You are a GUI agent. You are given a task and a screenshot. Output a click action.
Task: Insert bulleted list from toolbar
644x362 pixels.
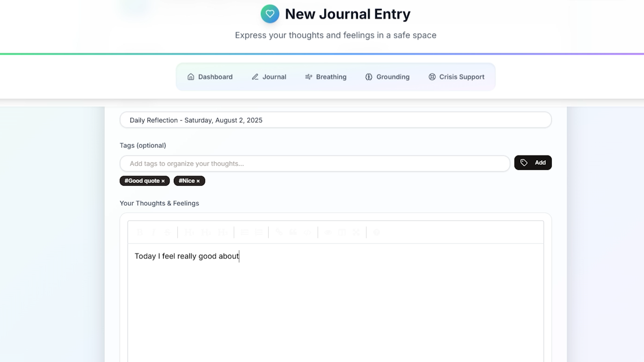point(245,232)
